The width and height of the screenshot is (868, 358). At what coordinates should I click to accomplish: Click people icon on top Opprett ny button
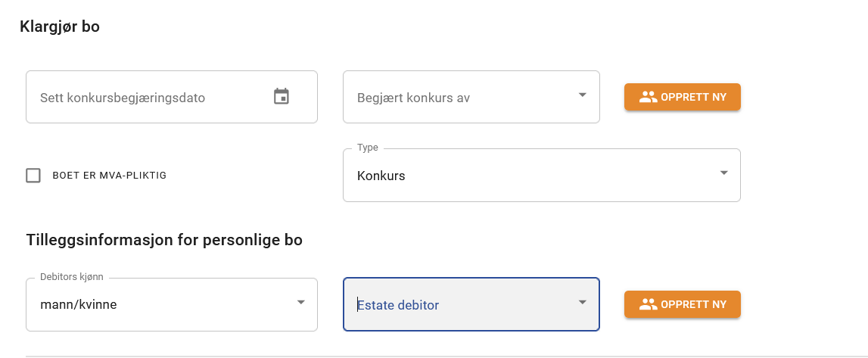[x=649, y=97]
